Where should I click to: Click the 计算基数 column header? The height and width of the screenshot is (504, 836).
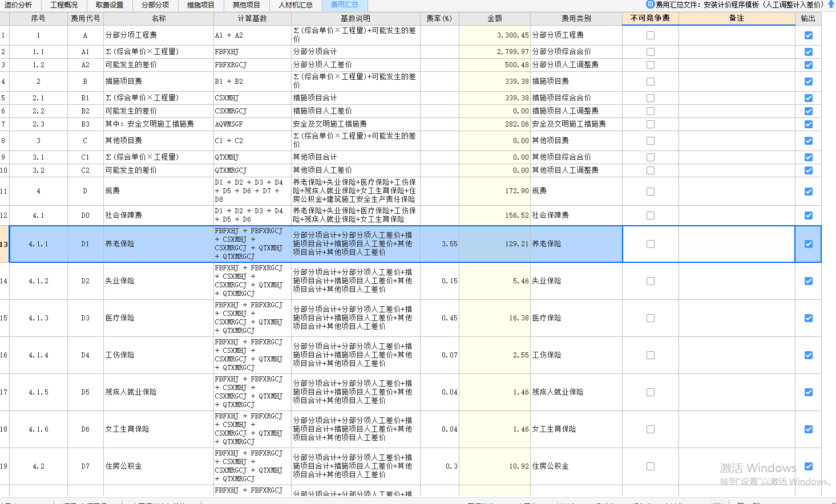click(x=252, y=18)
